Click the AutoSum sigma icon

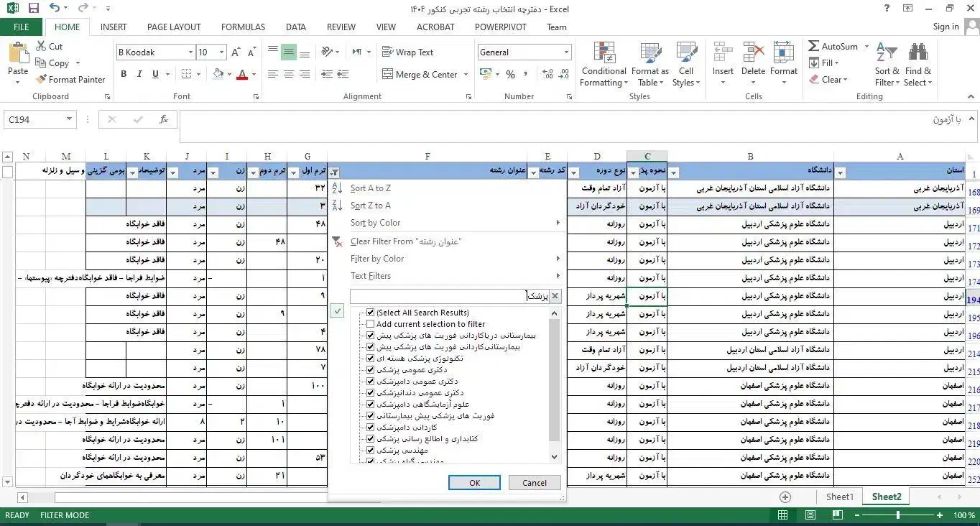tap(814, 46)
